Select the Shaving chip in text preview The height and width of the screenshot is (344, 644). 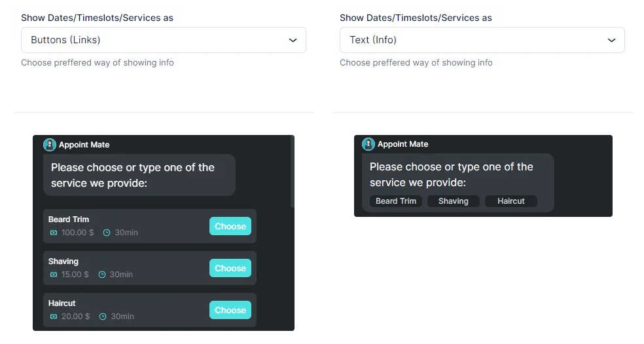454,201
